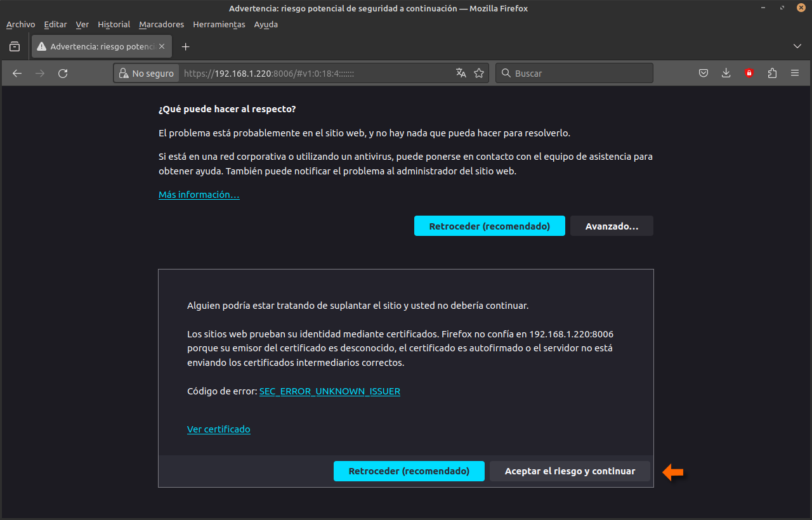Open the SEC_ERROR_UNKNOWN_ISSUER error code link
The height and width of the screenshot is (520, 812).
point(330,391)
